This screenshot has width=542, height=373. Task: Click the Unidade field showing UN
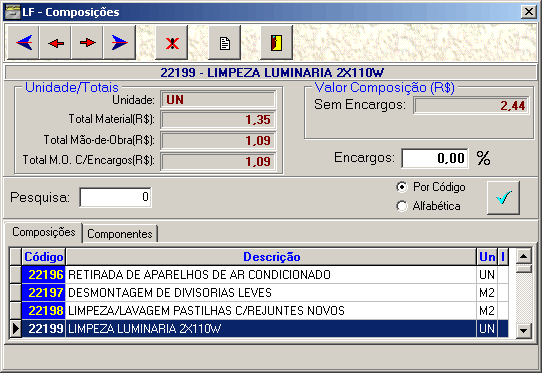point(218,100)
